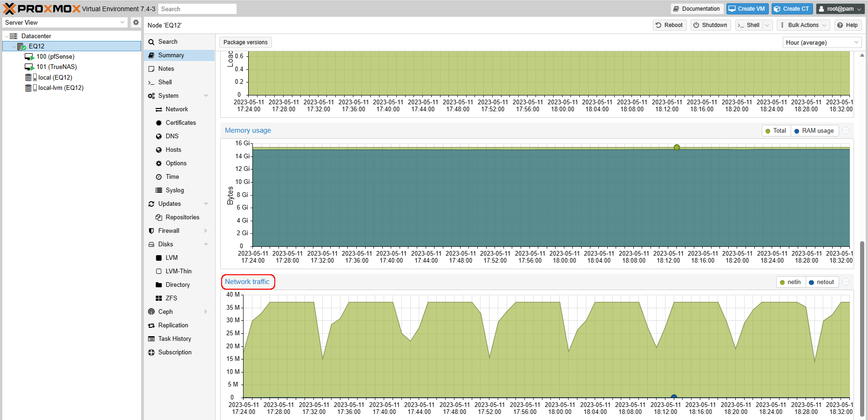Click the Shutdown button

click(710, 25)
